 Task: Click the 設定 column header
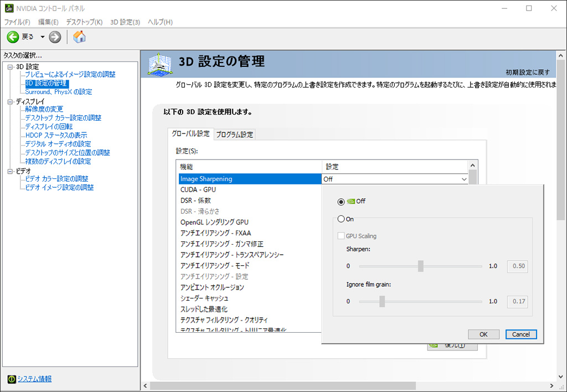[395, 167]
